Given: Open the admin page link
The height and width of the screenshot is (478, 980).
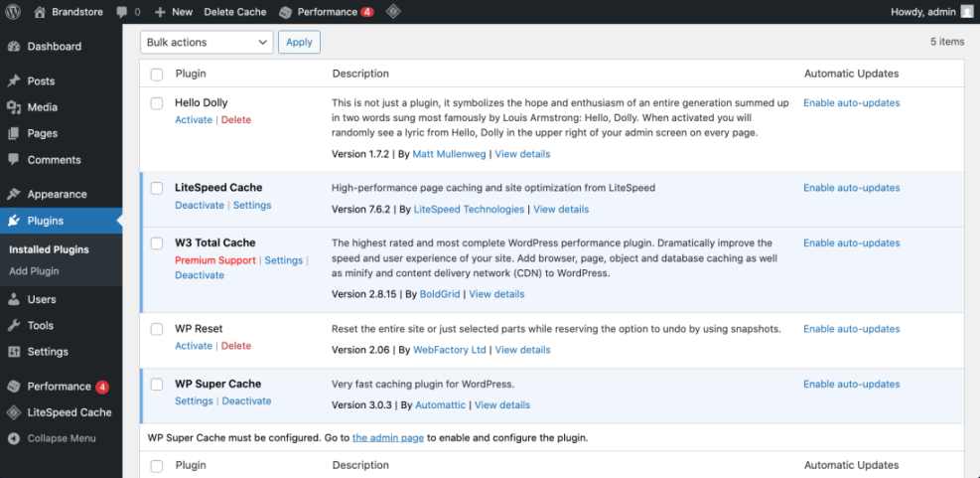Looking at the screenshot, I should point(388,438).
